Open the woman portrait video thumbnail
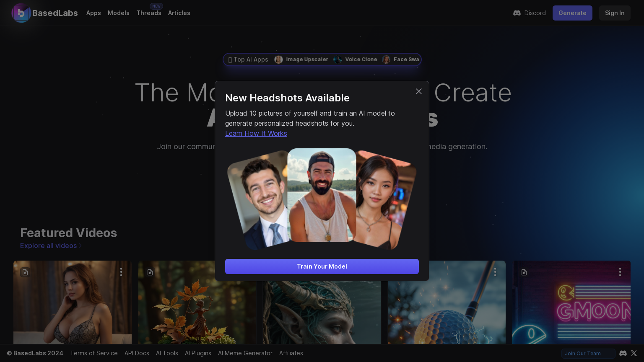Viewport: 644px width, 362px height. pyautogui.click(x=72, y=310)
